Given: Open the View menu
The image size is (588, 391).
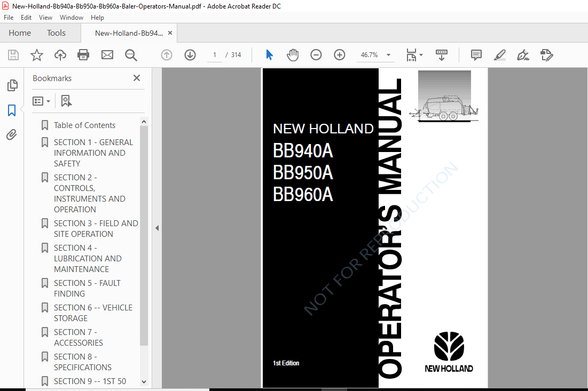Looking at the screenshot, I should (45, 18).
